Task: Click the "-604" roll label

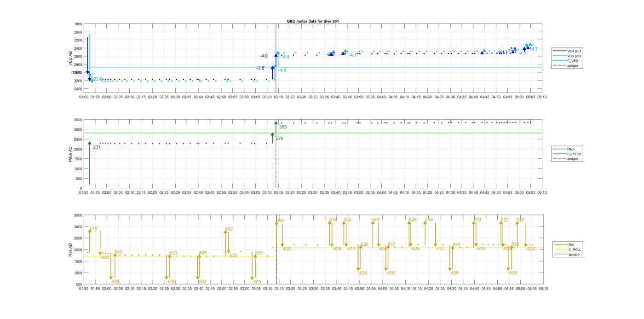Action: click(202, 282)
